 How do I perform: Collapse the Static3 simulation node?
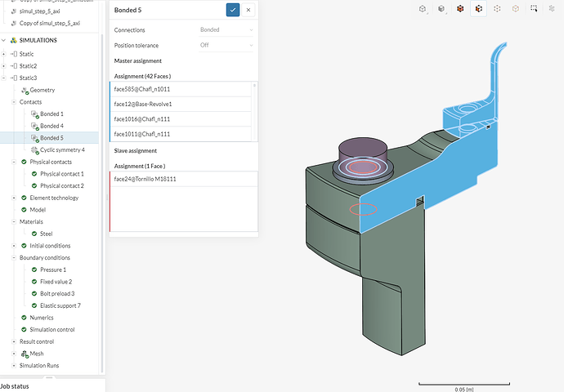pos(4,78)
